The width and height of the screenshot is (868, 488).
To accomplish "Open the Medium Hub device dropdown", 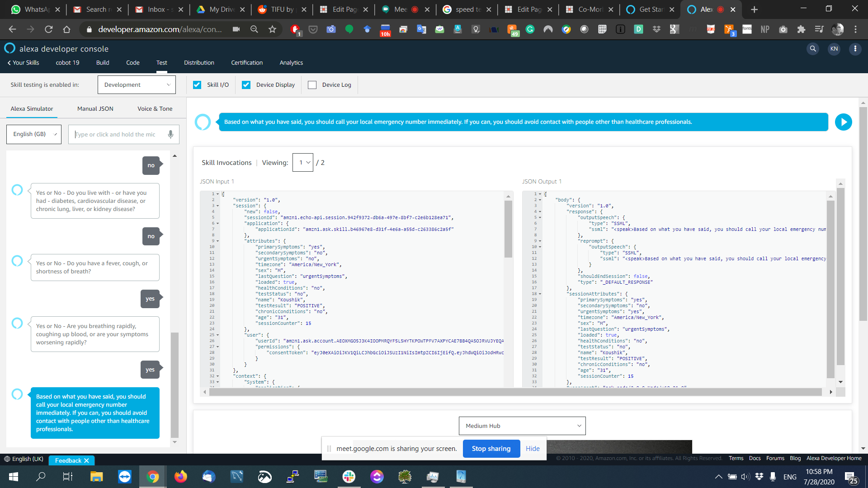I will pyautogui.click(x=522, y=426).
